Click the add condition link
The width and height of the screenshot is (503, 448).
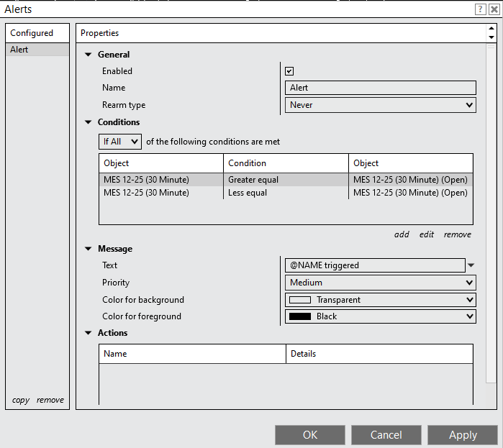402,234
